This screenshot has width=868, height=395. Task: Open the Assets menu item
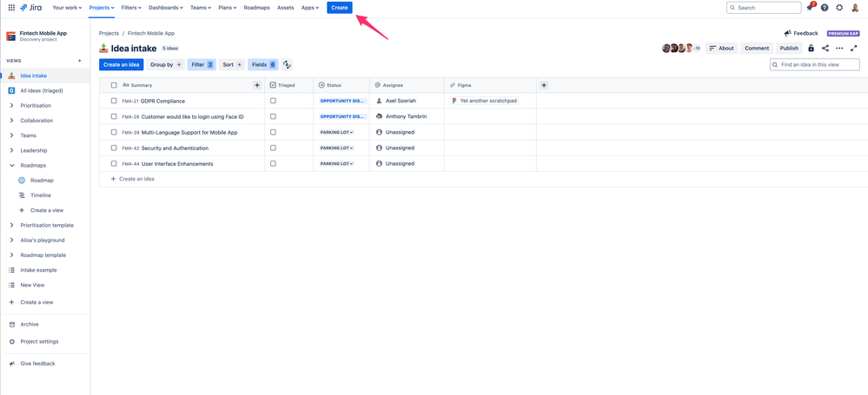click(286, 8)
